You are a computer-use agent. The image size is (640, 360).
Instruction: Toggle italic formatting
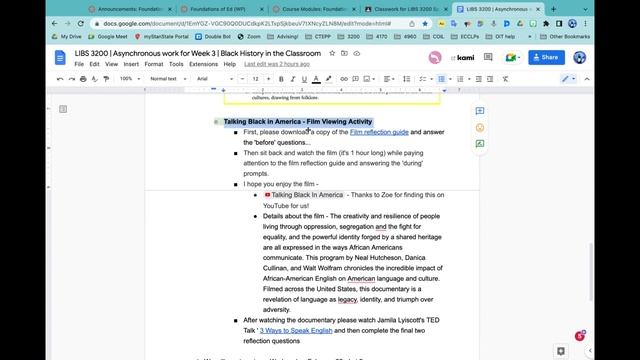[x=293, y=79]
